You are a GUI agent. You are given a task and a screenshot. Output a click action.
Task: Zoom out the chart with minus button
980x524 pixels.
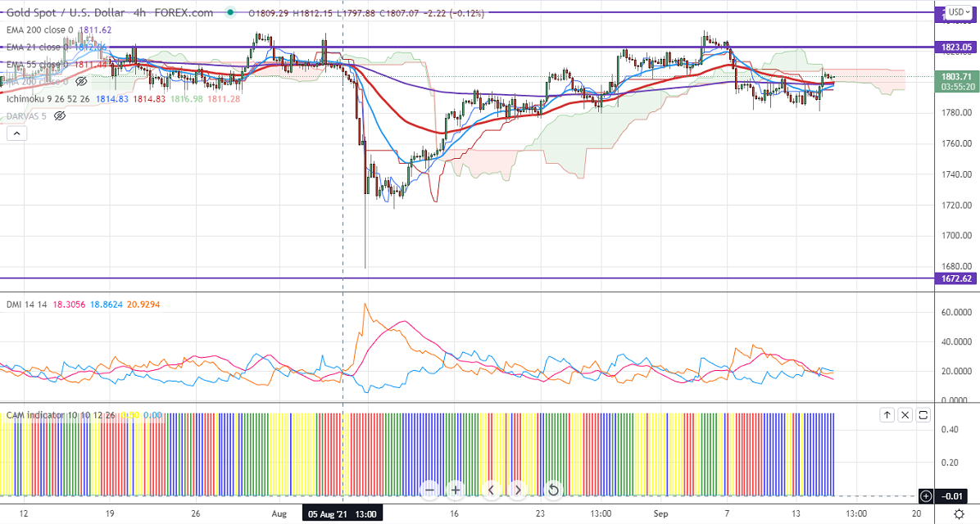coord(429,490)
